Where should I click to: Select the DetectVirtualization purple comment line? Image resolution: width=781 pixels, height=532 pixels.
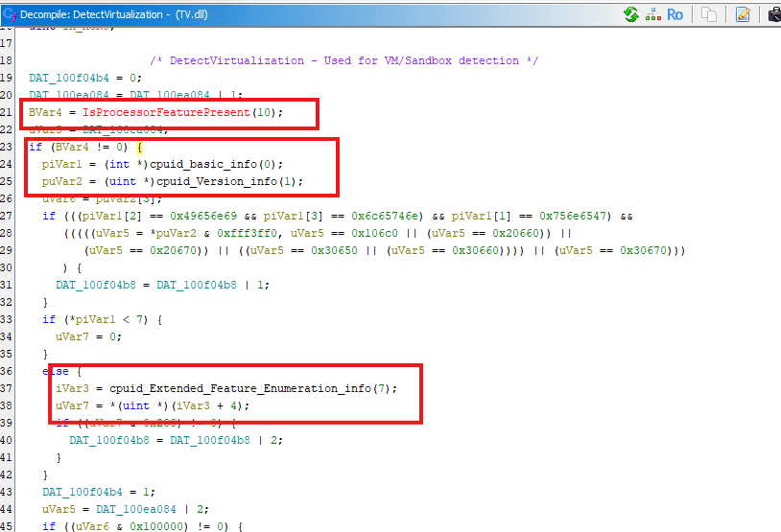tap(344, 60)
